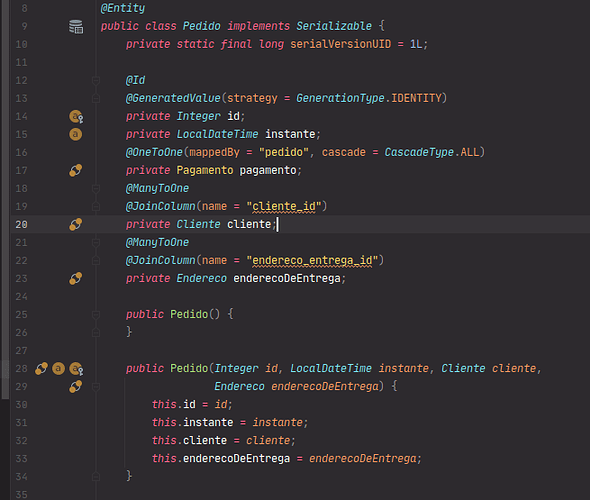
Task: Click the relationship icon on line 29
Action: pos(75,386)
